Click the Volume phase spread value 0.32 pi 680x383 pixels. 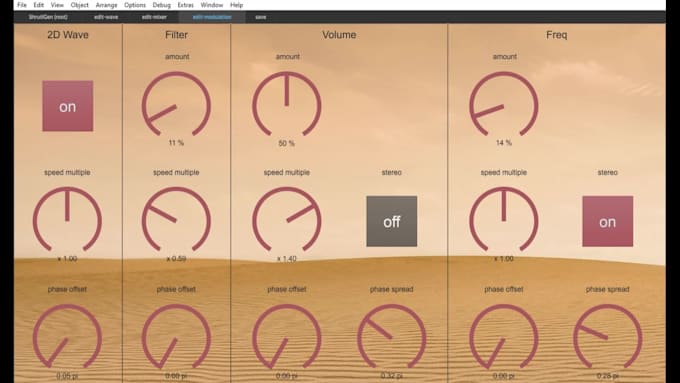click(392, 376)
